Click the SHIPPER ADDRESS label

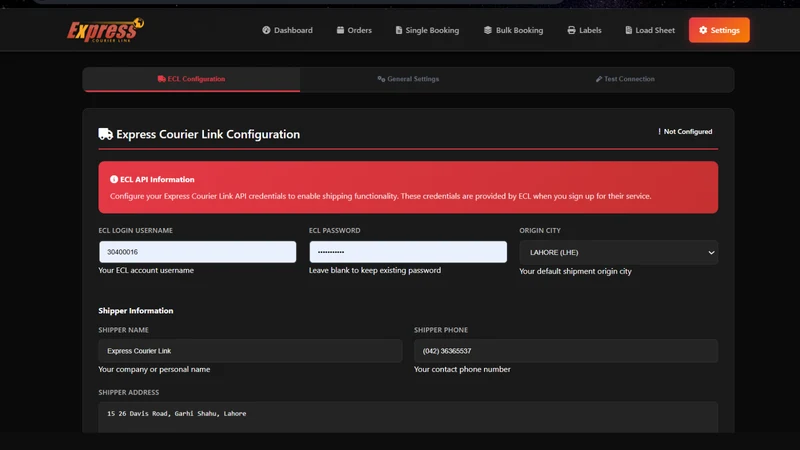[x=129, y=392]
